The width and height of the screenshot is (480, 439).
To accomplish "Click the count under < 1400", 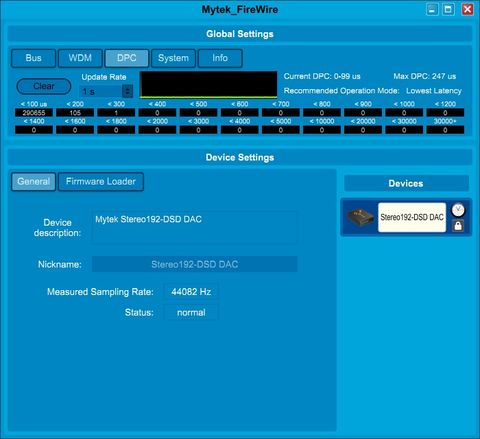I will coord(34,130).
